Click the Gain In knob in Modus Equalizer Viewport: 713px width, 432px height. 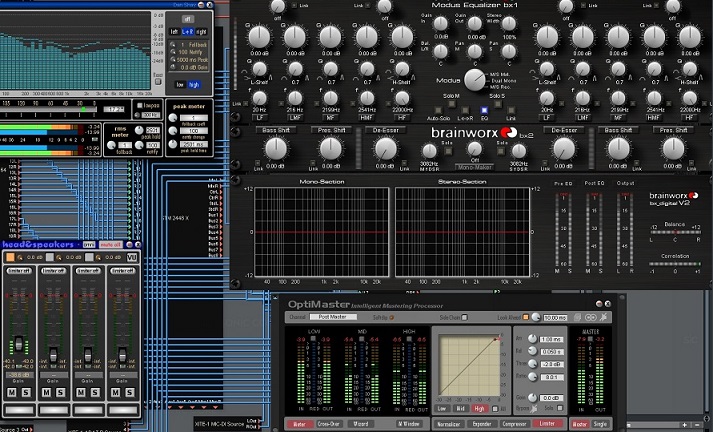point(440,23)
